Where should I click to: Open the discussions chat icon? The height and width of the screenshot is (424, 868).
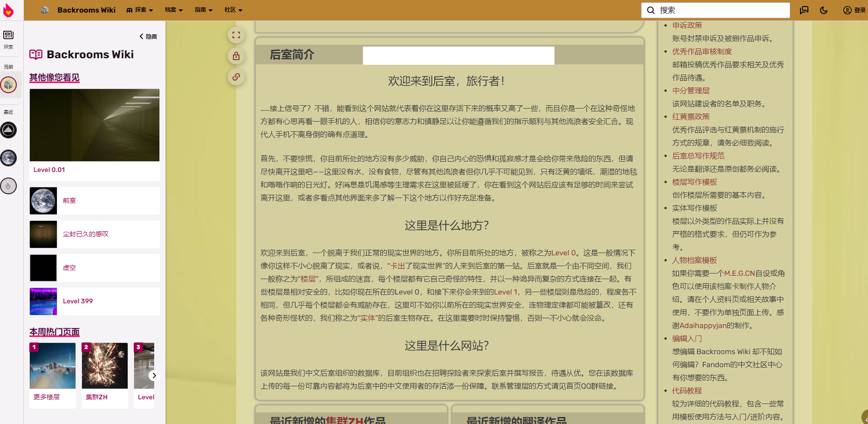tap(804, 10)
